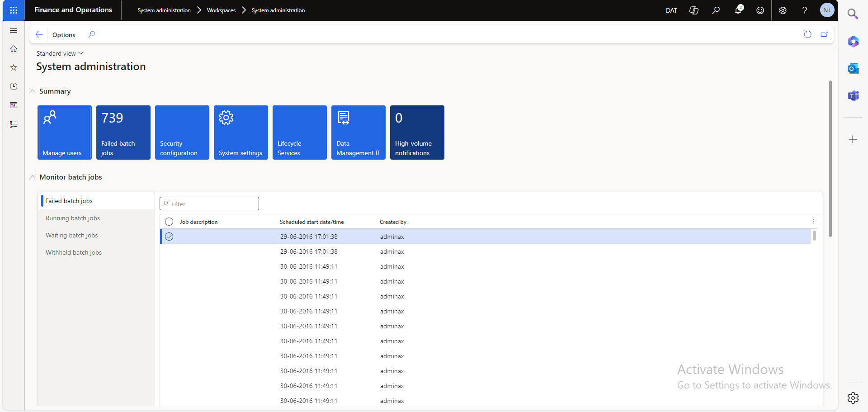Collapse the Summary section
The image size is (868, 412).
pos(33,91)
